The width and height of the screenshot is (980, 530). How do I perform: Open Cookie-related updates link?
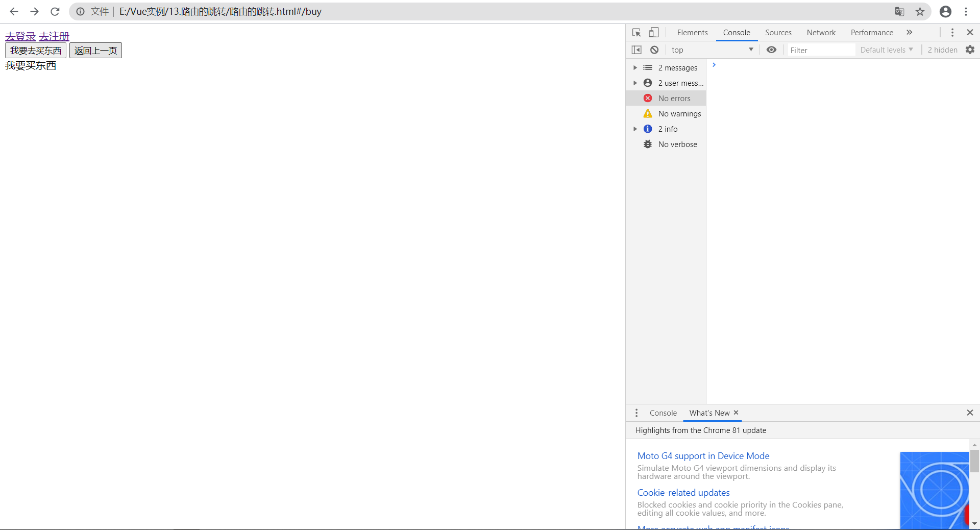click(683, 493)
